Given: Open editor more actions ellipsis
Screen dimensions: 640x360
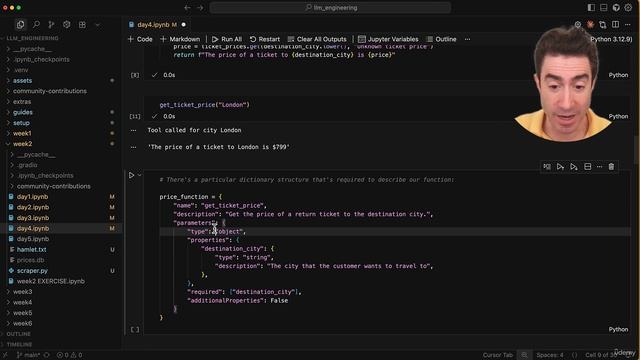Looking at the screenshot, I should [628, 24].
